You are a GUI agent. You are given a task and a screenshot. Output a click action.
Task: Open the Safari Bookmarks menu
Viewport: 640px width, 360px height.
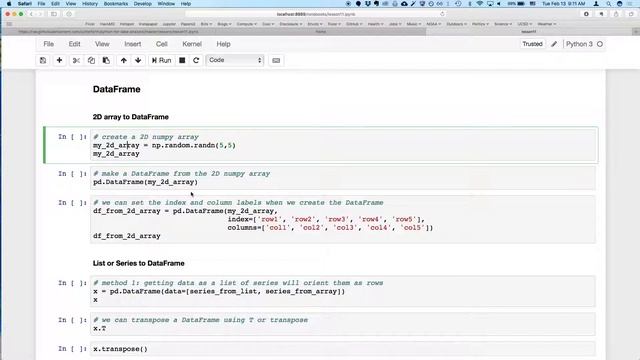point(116,4)
